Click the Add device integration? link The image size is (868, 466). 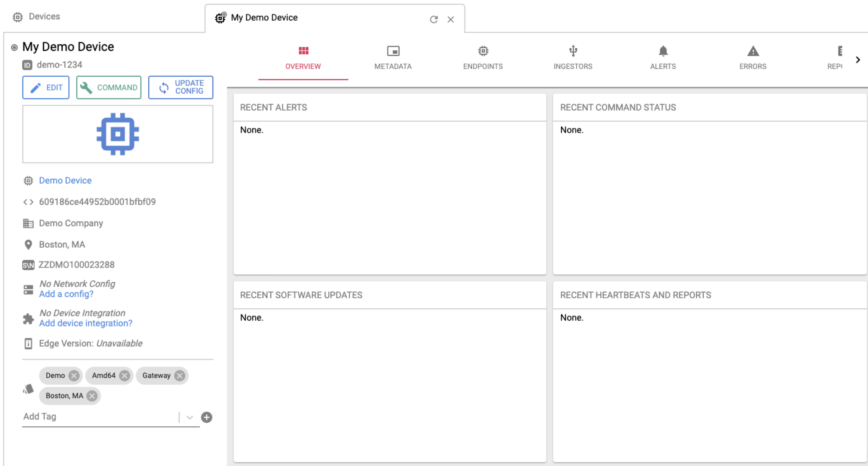[x=85, y=323]
